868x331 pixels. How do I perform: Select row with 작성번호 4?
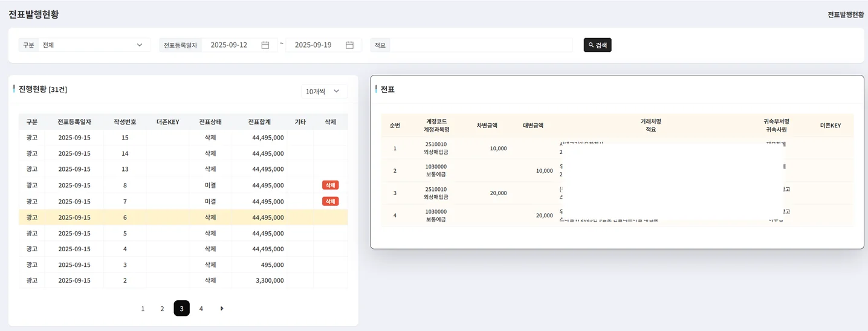183,249
